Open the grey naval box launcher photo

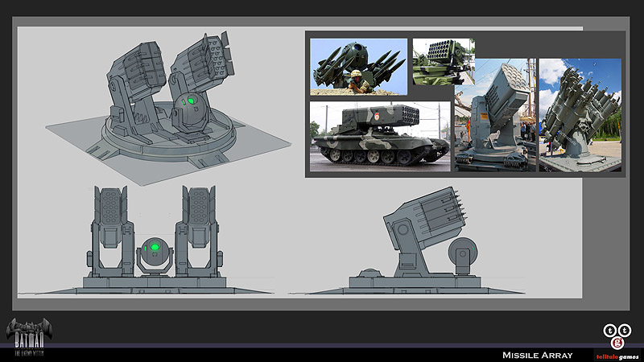pyautogui.click(x=495, y=115)
